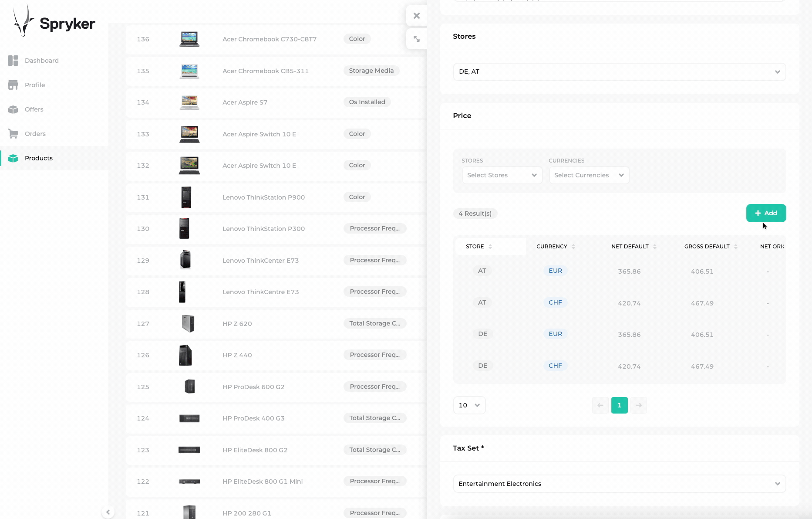This screenshot has width=812, height=519.
Task: Go to previous page arrow
Action: tap(600, 405)
